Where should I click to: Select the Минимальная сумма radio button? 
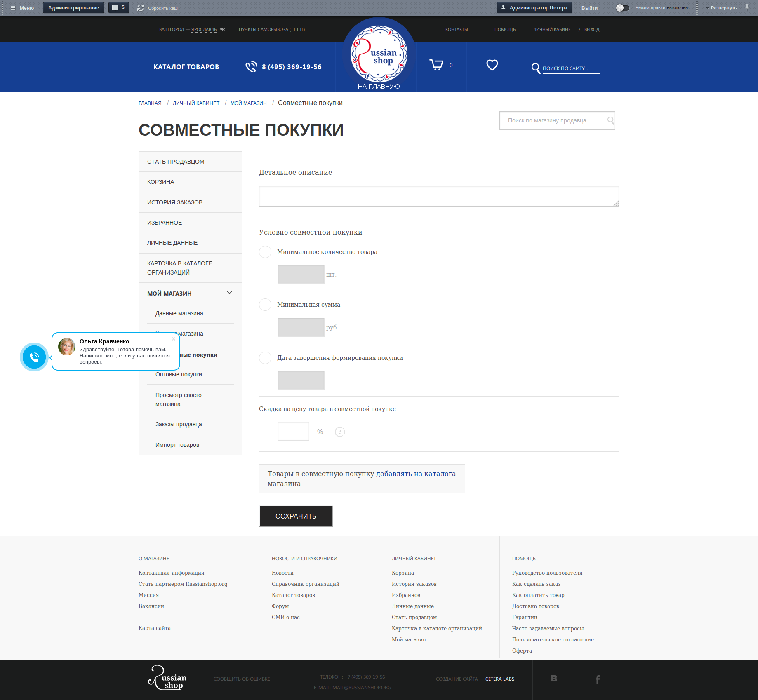click(x=265, y=305)
